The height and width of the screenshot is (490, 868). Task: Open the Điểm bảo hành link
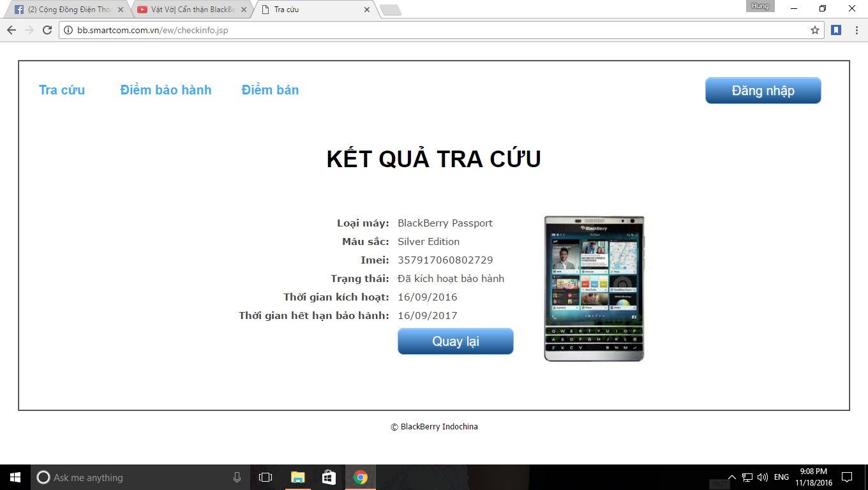[165, 90]
